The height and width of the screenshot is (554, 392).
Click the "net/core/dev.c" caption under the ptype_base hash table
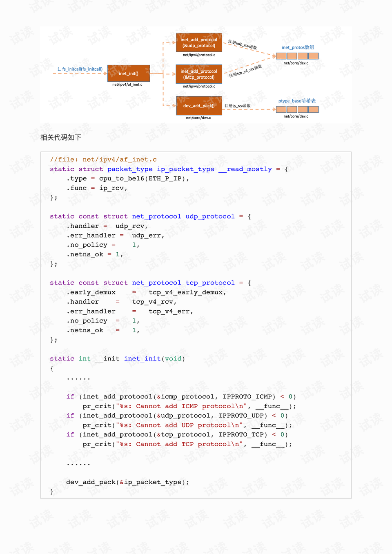[x=296, y=116]
